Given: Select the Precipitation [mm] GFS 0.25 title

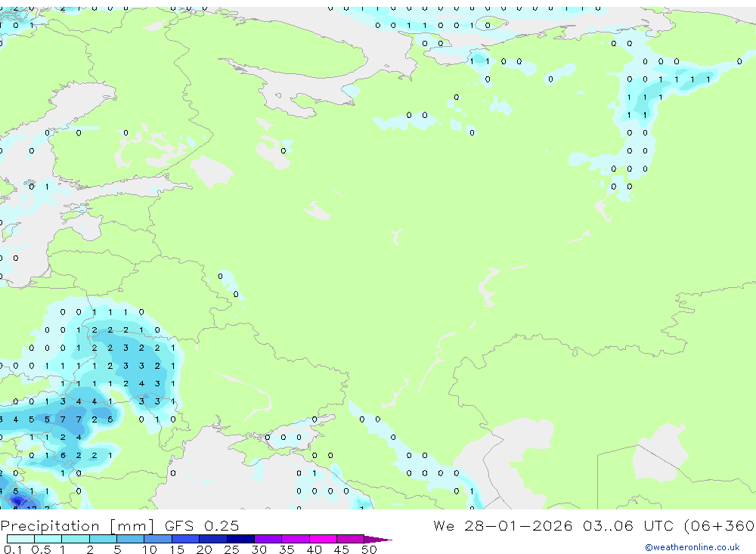Looking at the screenshot, I should point(119,525).
